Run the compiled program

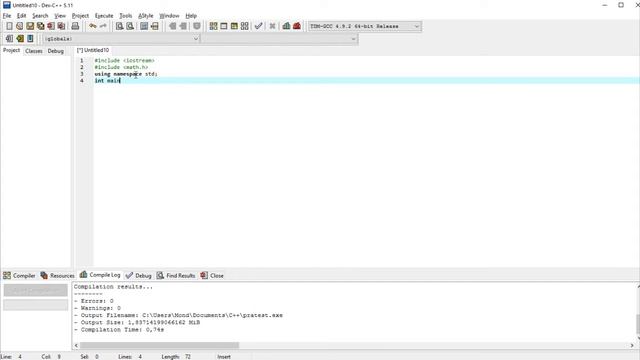coord(224,26)
